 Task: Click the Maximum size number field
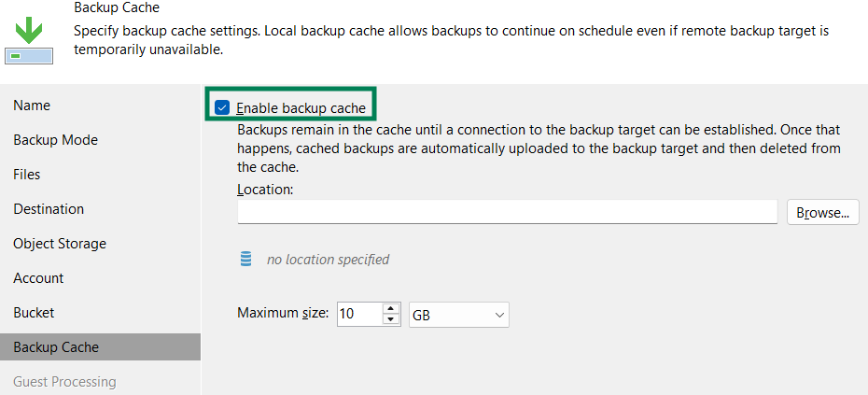[358, 315]
